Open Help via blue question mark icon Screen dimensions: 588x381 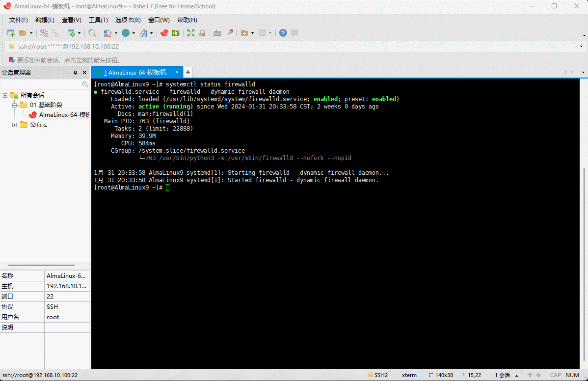[283, 33]
